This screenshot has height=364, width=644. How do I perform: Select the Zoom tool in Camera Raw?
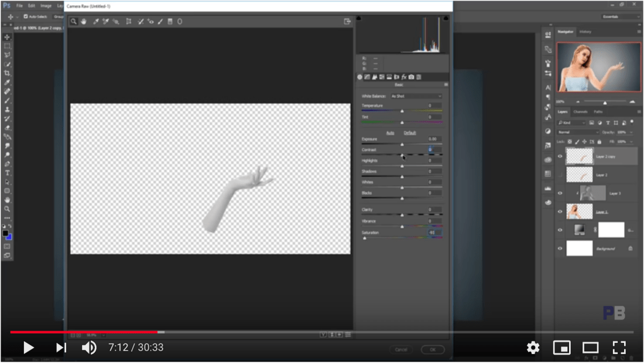coord(74,22)
